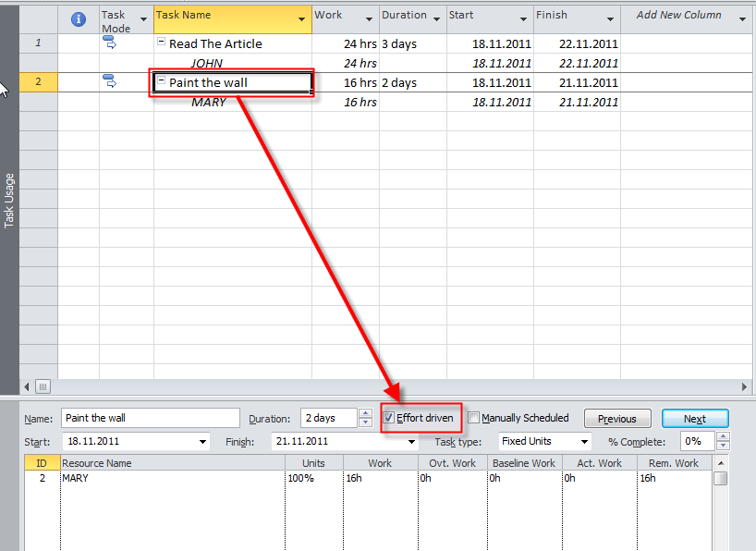Collapse the Paint the wall task outline

coord(162,81)
